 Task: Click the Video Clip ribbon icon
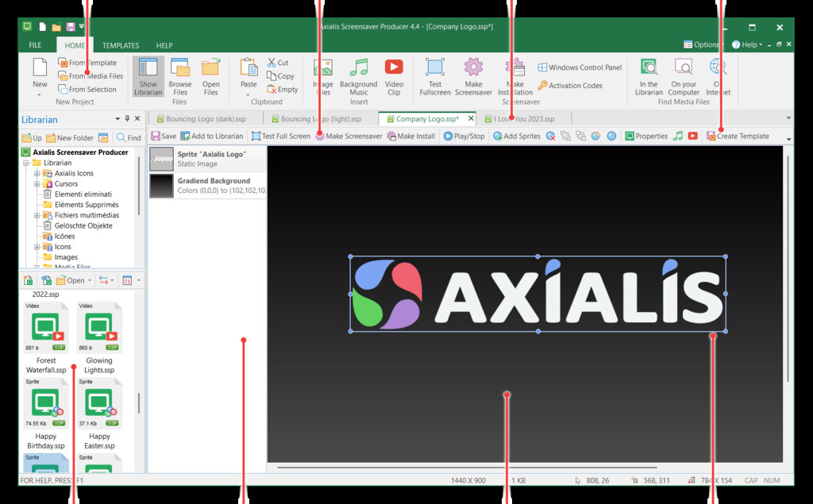[x=394, y=67]
